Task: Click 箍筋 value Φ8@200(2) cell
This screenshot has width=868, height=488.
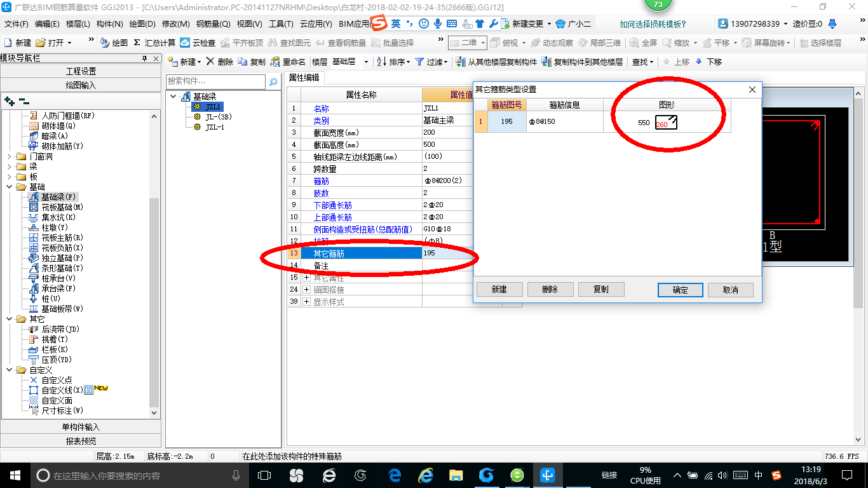Action: [448, 180]
